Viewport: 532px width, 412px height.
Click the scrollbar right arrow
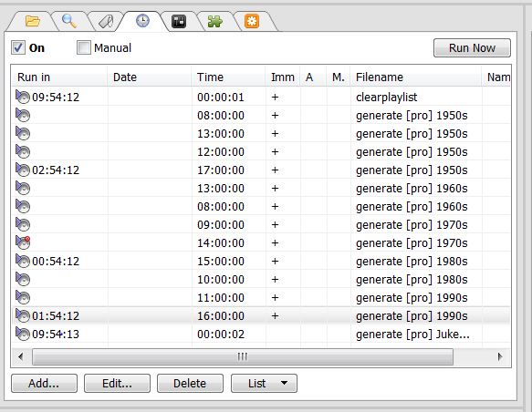tap(499, 356)
